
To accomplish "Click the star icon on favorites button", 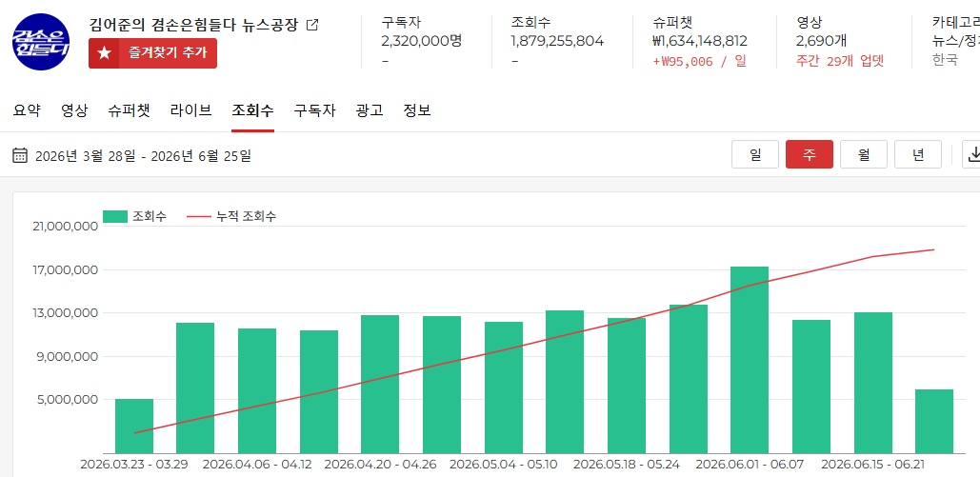I will pyautogui.click(x=104, y=53).
